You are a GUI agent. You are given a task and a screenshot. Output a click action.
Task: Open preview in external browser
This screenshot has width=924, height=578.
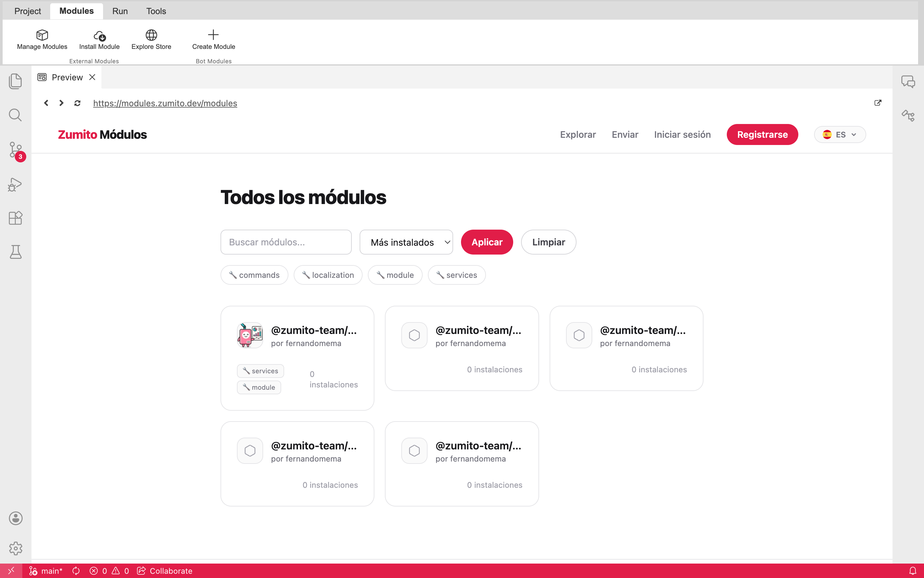878,103
